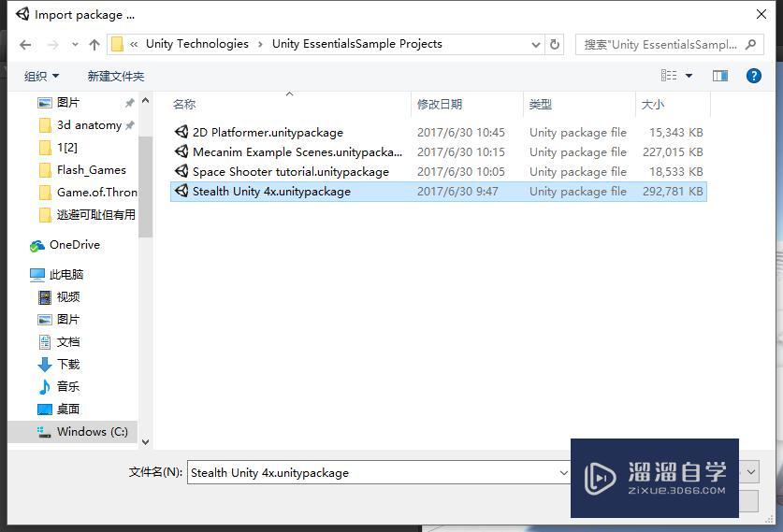This screenshot has width=783, height=532.
Task: Click Unity Technologies in breadcrumb path
Action: coord(196,44)
